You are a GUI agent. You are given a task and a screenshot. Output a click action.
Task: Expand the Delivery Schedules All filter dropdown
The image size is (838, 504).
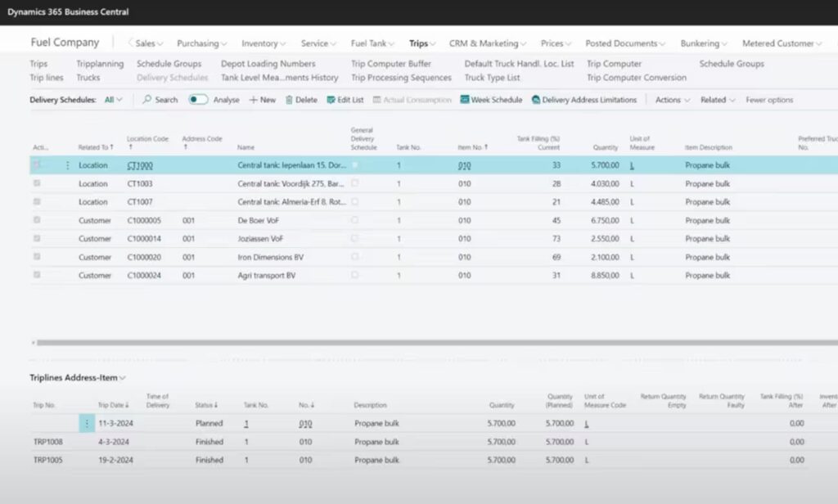pos(113,100)
